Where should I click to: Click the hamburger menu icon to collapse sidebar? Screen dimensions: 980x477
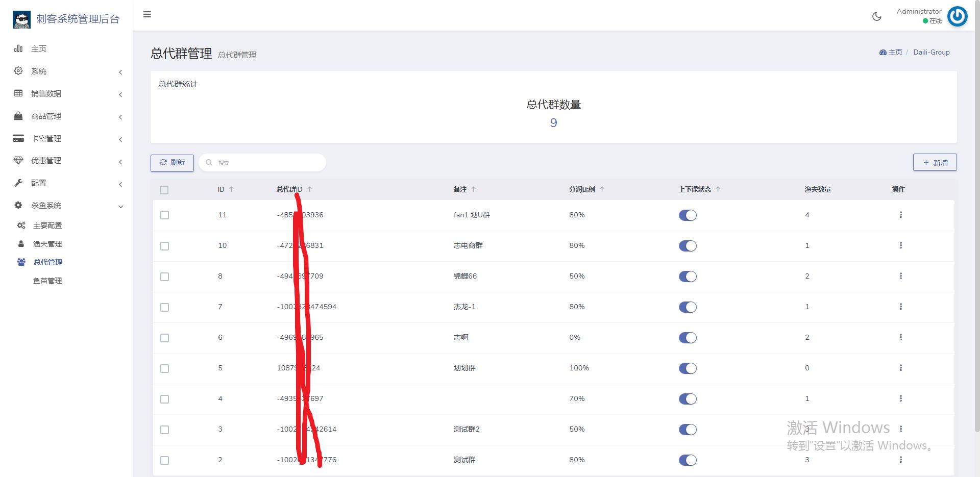pos(147,14)
